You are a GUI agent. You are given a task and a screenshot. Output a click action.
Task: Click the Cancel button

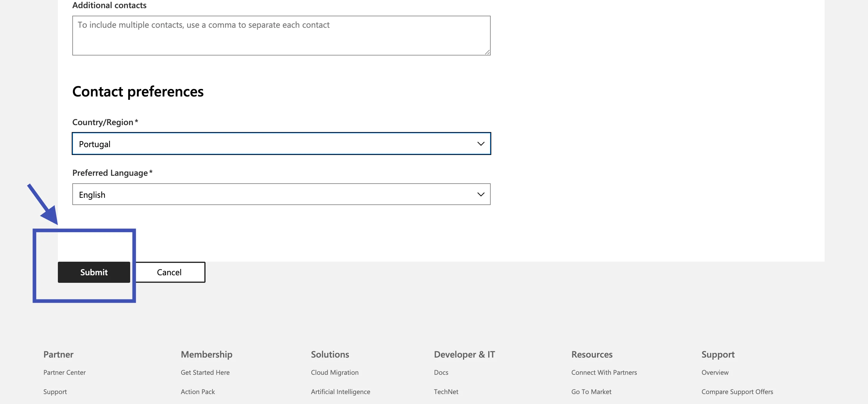click(x=169, y=272)
